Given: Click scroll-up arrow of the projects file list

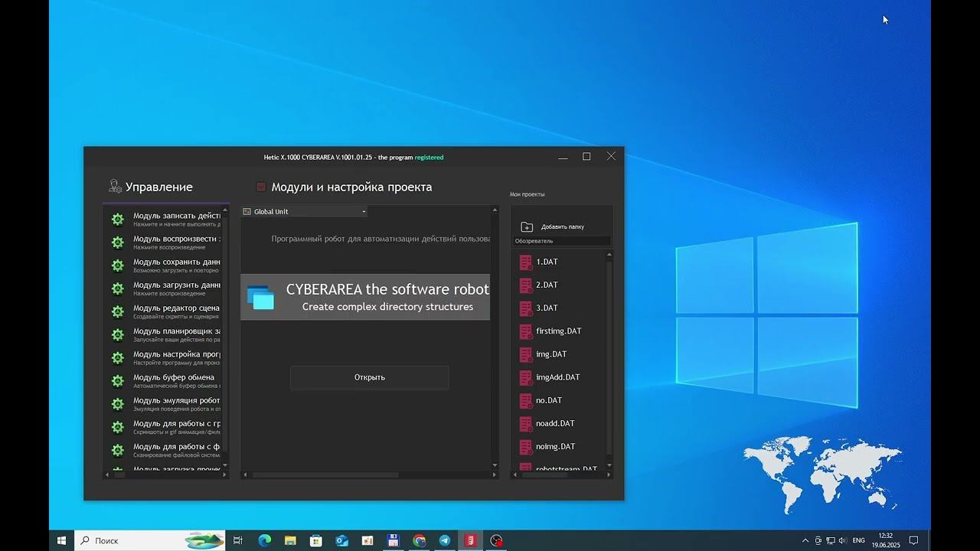Looking at the screenshot, I should 609,256.
